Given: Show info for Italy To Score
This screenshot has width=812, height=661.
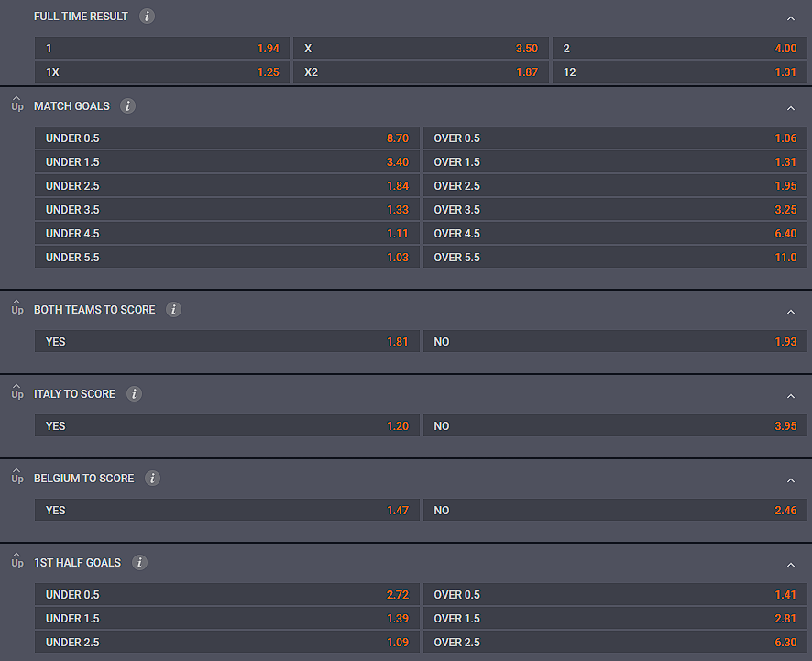Looking at the screenshot, I should coord(134,394).
